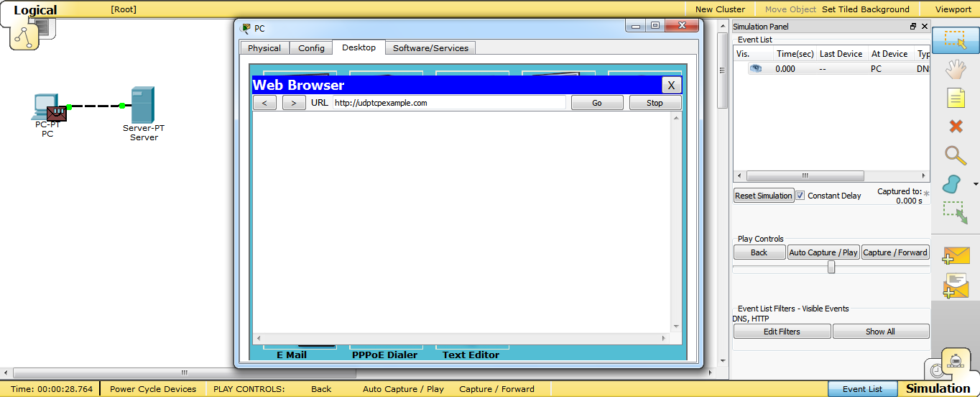Toggle the Event List button
This screenshot has height=397, width=980.
[862, 389]
